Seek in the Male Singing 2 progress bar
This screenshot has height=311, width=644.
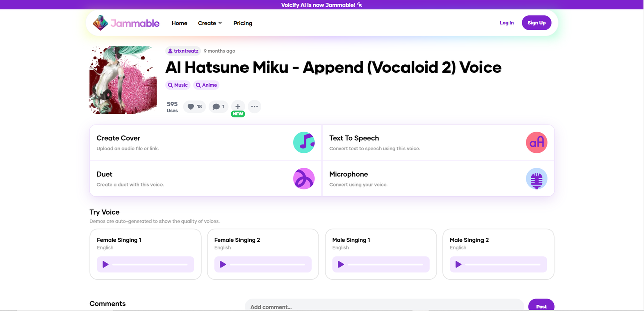pyautogui.click(x=503, y=264)
